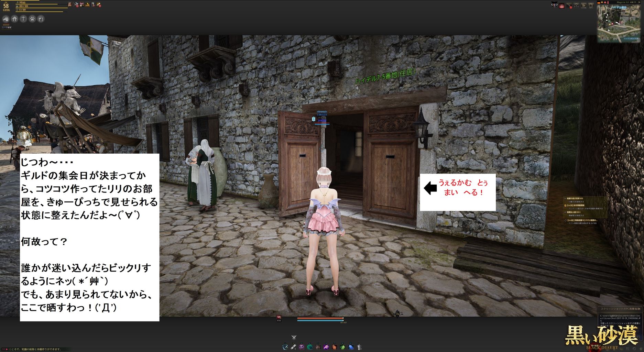644x352 pixels.
Task: Click the ハイデル7-5番地 residence label
Action: click(x=385, y=76)
